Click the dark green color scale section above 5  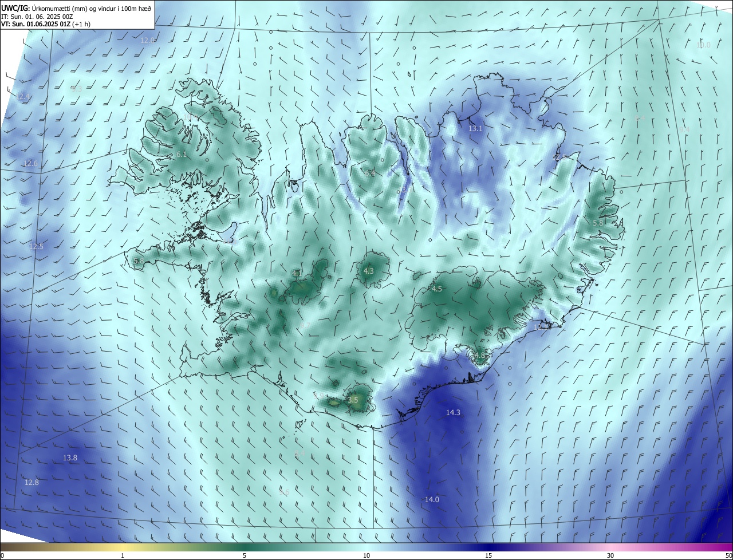tap(245, 546)
